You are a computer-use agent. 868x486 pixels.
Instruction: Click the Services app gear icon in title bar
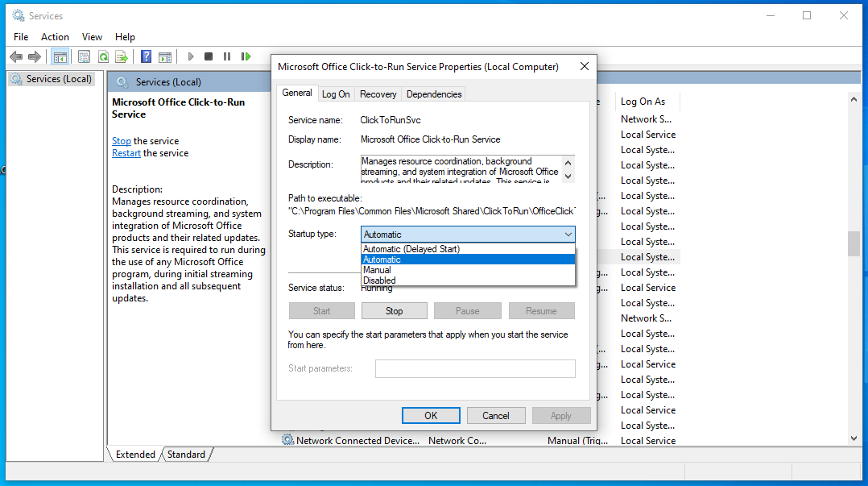[x=19, y=15]
